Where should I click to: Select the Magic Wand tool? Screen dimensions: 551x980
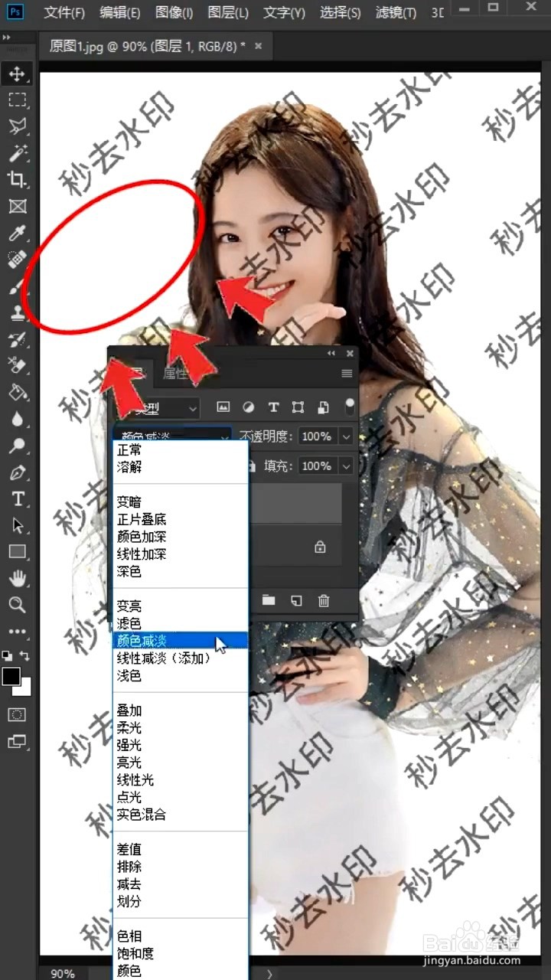pyautogui.click(x=17, y=152)
